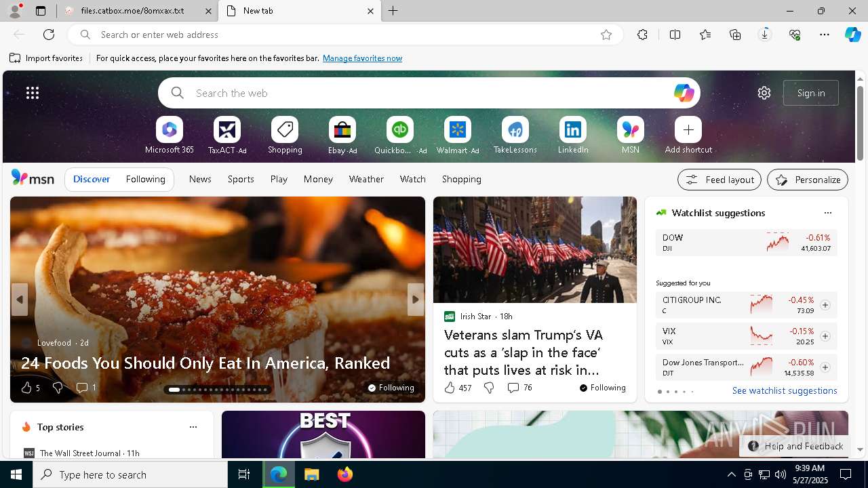Open a new browser tab
Screen dimensions: 868x488
393,11
